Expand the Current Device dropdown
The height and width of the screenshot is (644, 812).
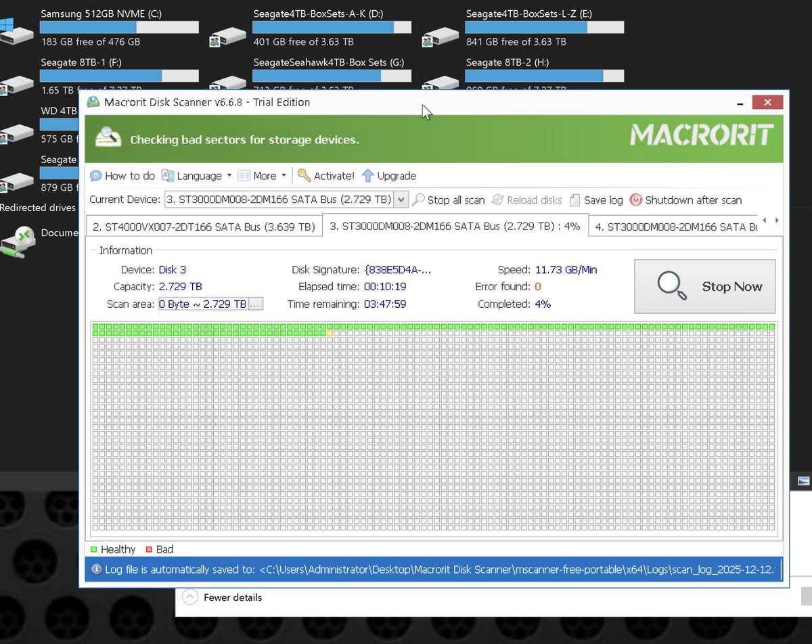click(x=401, y=200)
